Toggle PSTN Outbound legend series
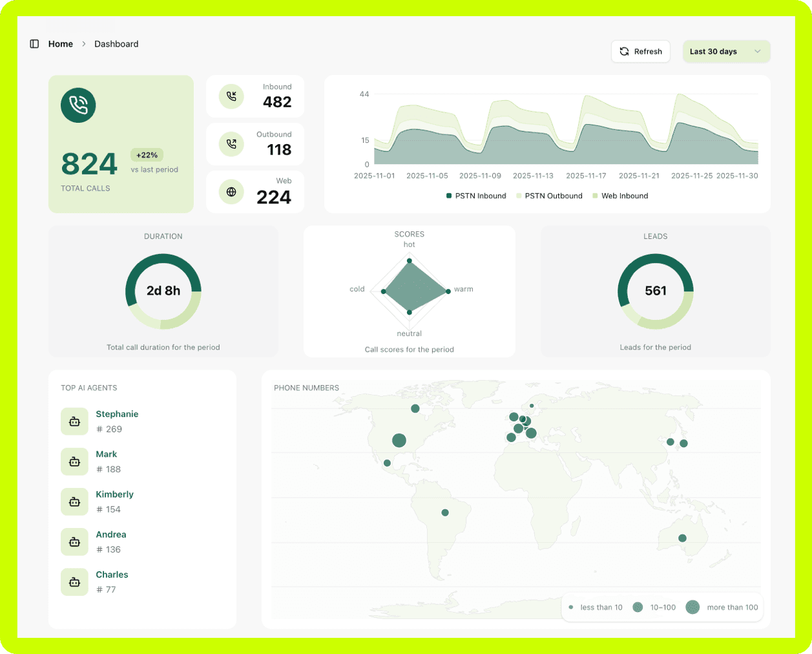 coord(549,196)
